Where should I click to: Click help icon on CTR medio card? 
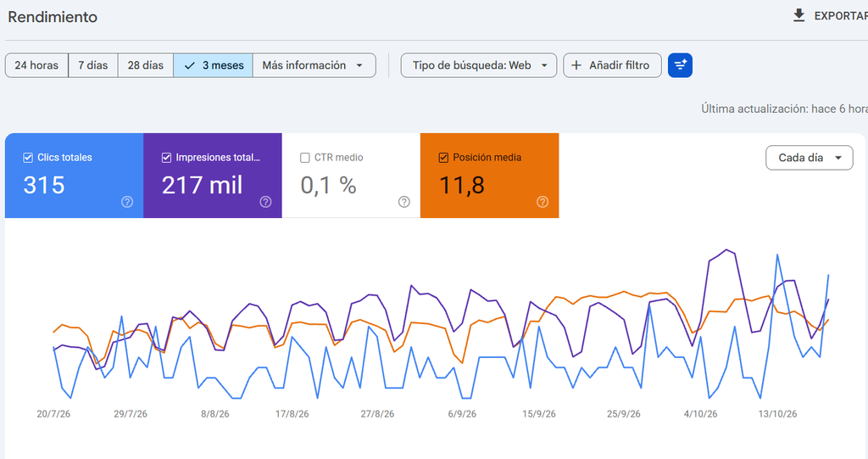pyautogui.click(x=404, y=202)
